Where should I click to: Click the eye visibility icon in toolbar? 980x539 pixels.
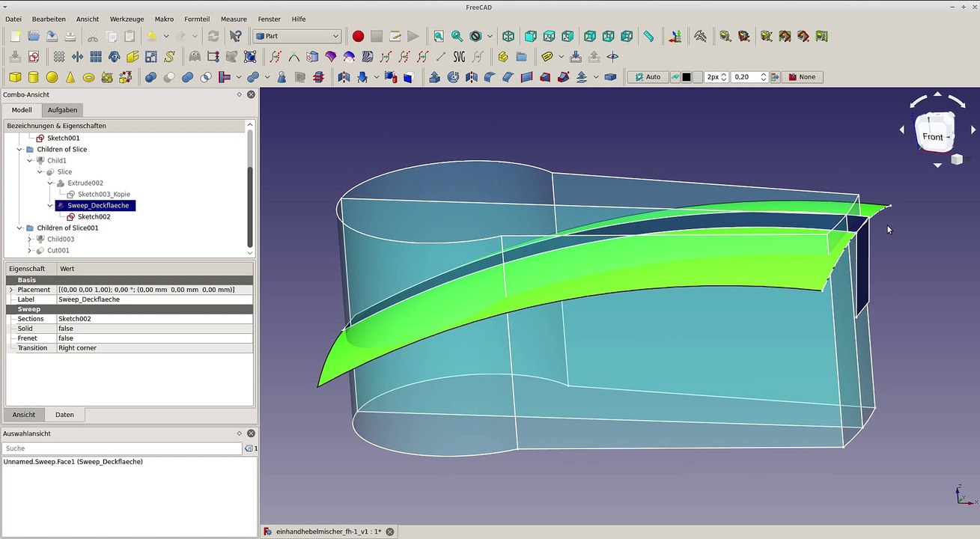[612, 57]
